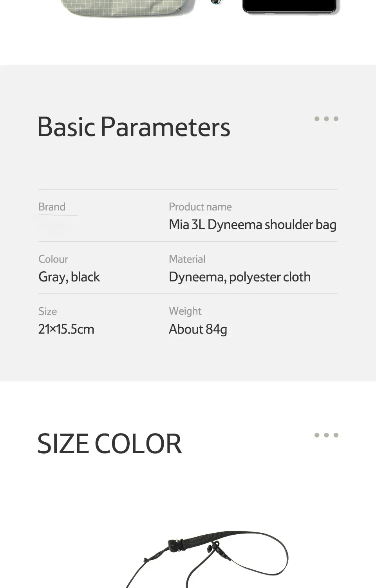This screenshot has height=588, width=376.
Task: Click the SIZE COLOR heading
Action: click(109, 444)
